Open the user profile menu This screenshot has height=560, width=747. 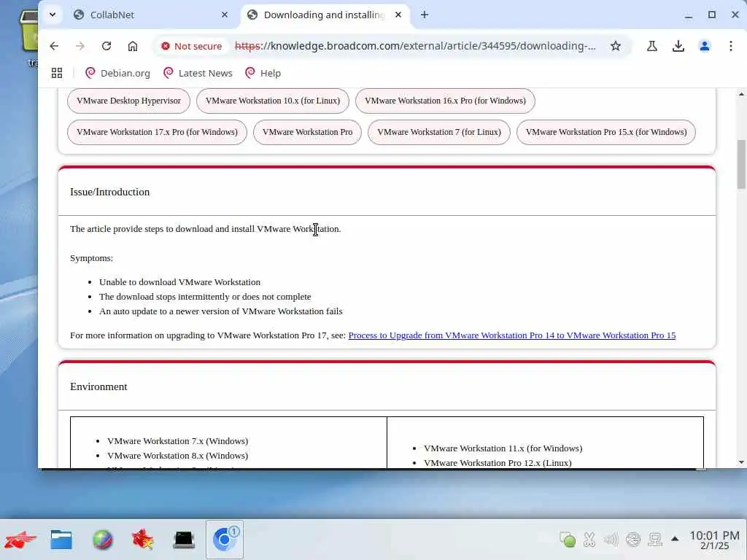tap(704, 46)
